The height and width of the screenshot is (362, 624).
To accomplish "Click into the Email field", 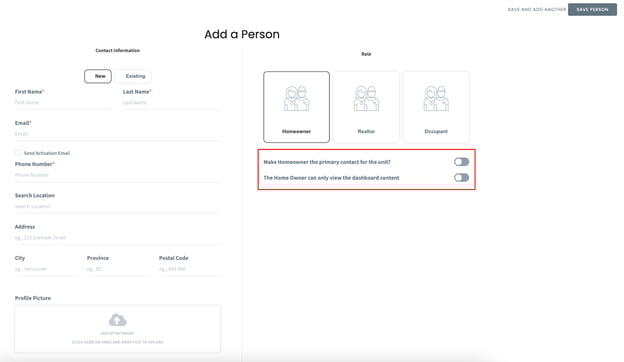I will click(x=117, y=134).
